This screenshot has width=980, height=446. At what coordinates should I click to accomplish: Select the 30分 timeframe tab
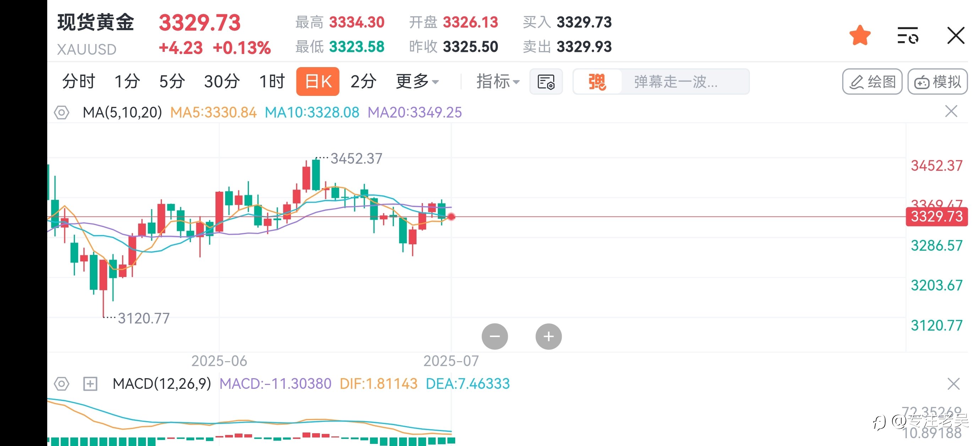(222, 81)
